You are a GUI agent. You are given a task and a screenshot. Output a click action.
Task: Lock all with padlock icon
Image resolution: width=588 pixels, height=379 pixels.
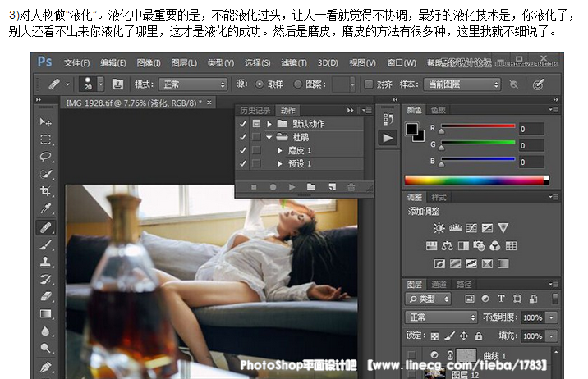point(479,336)
